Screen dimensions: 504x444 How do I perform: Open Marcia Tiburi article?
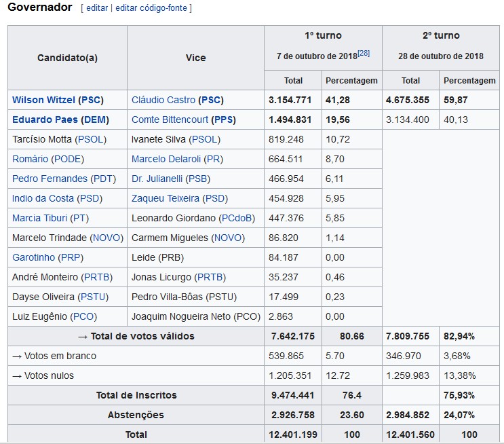pos(39,218)
